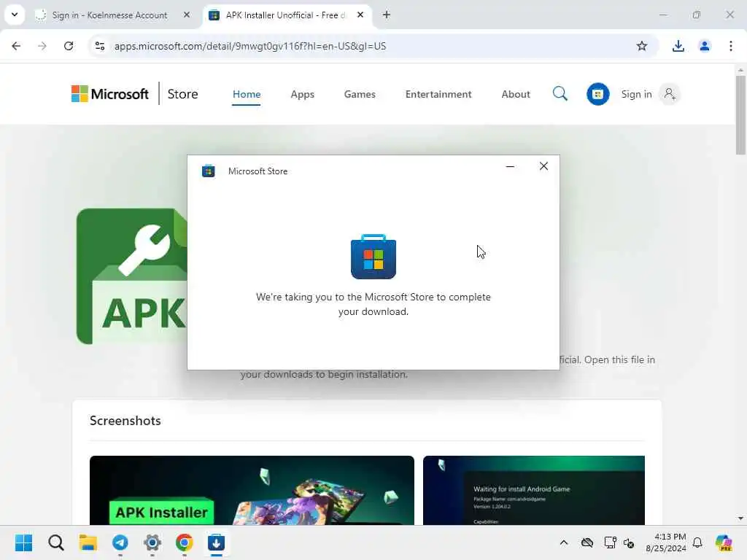
Task: Close the APK Installer Unofficial tab
Action: coord(360,15)
